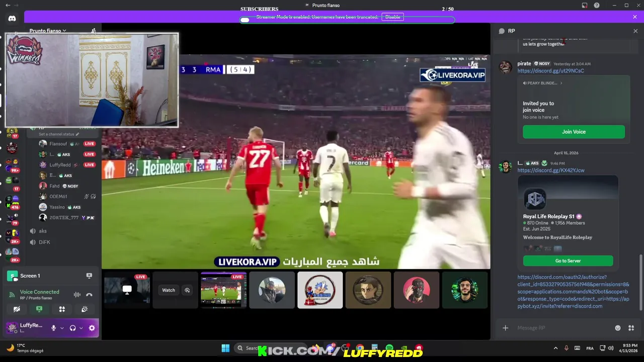The height and width of the screenshot is (362, 644).
Task: Open invite people icon beside server name
Action: pos(94,31)
